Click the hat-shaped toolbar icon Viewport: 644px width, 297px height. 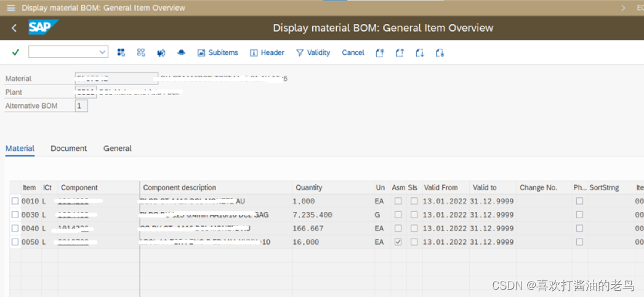coord(181,52)
